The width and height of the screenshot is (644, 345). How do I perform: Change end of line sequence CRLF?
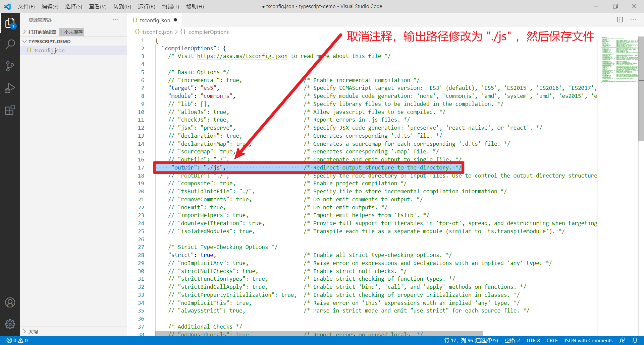click(552, 340)
